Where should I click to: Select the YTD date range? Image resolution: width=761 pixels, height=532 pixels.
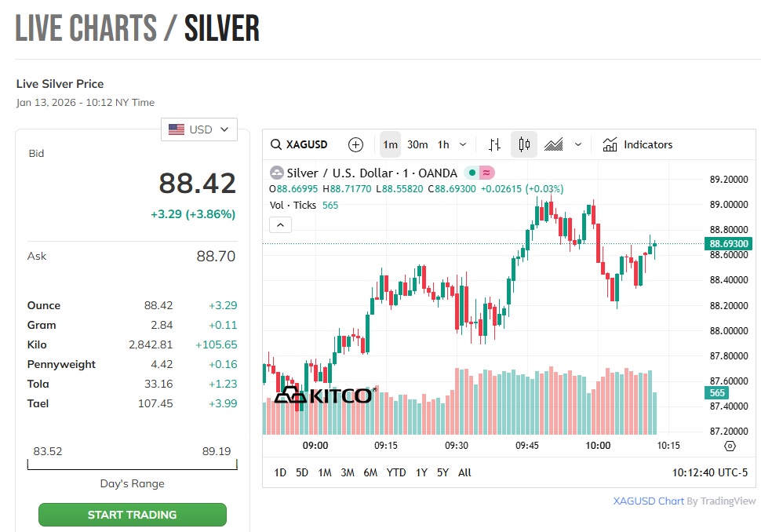click(396, 472)
